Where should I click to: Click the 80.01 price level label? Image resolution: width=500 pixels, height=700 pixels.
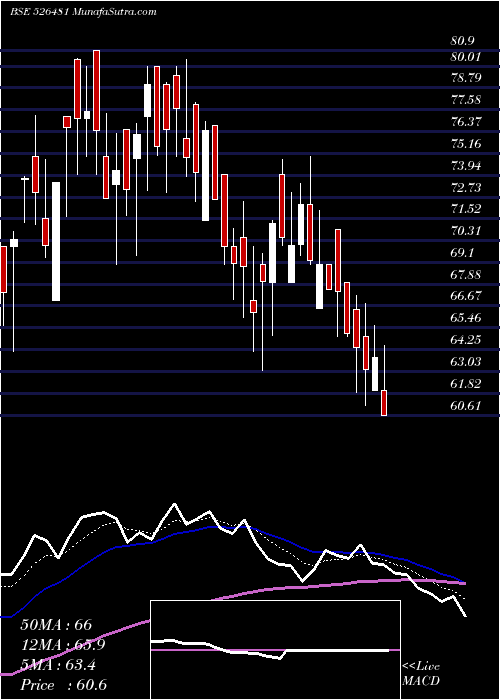pyautogui.click(x=466, y=57)
